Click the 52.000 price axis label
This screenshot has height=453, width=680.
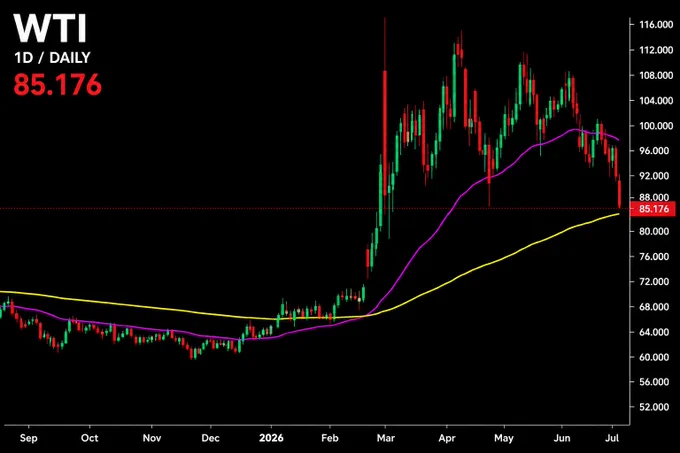click(x=654, y=407)
